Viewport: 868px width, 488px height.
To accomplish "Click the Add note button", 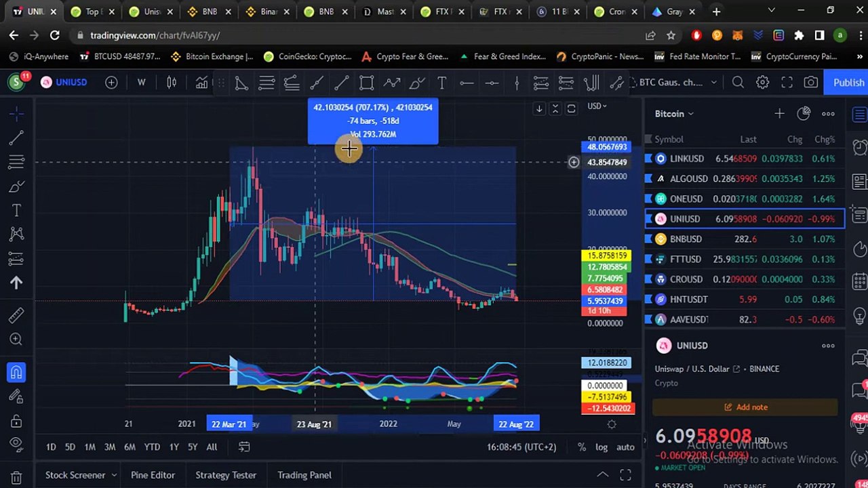I will (x=745, y=407).
